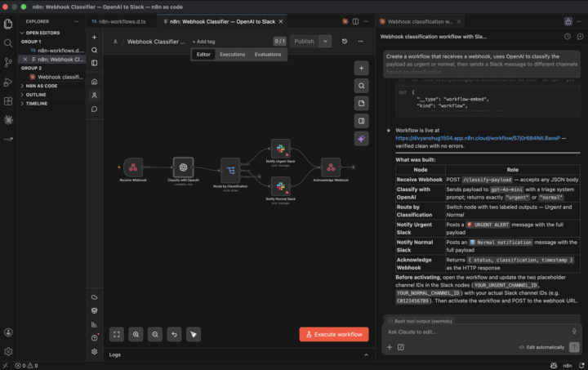588x370 pixels.
Task: Open cloud icon in n8n sidebar
Action: [94, 297]
